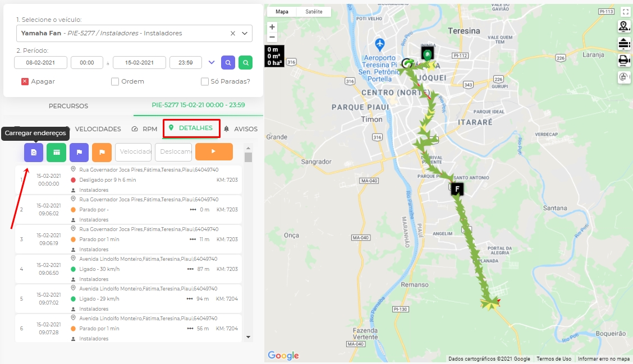Toggle map fullscreen view

pyautogui.click(x=625, y=12)
